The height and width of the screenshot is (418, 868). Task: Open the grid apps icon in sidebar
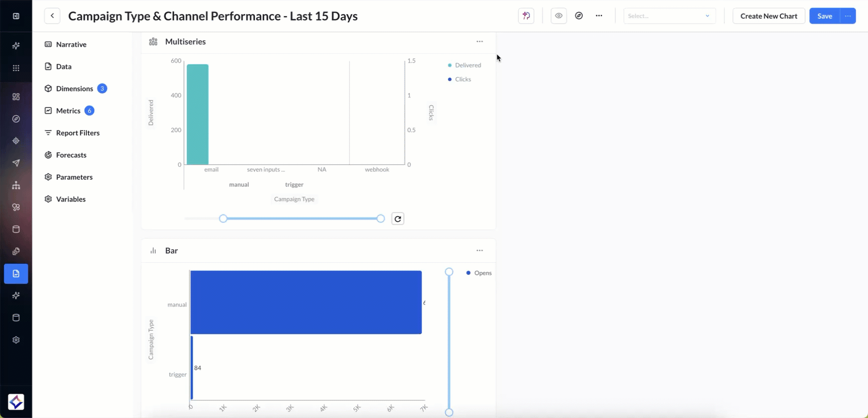click(16, 68)
